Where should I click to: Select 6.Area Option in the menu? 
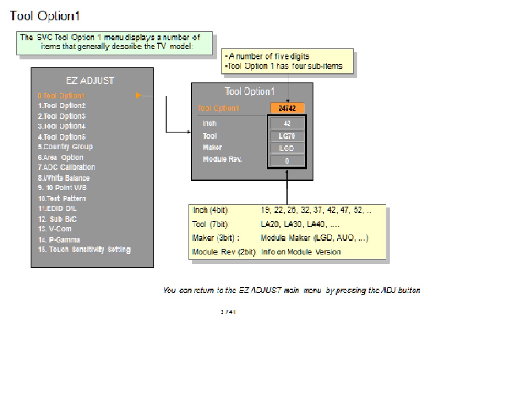(x=60, y=157)
